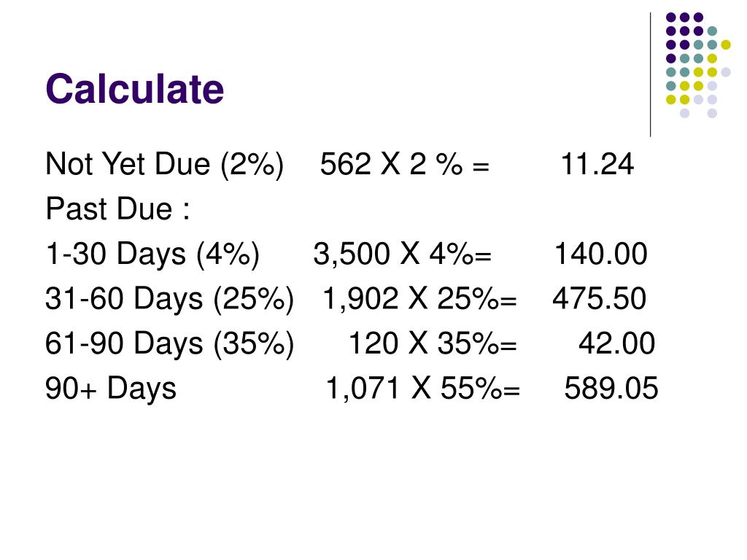Select the 42.00 result value

(617, 343)
